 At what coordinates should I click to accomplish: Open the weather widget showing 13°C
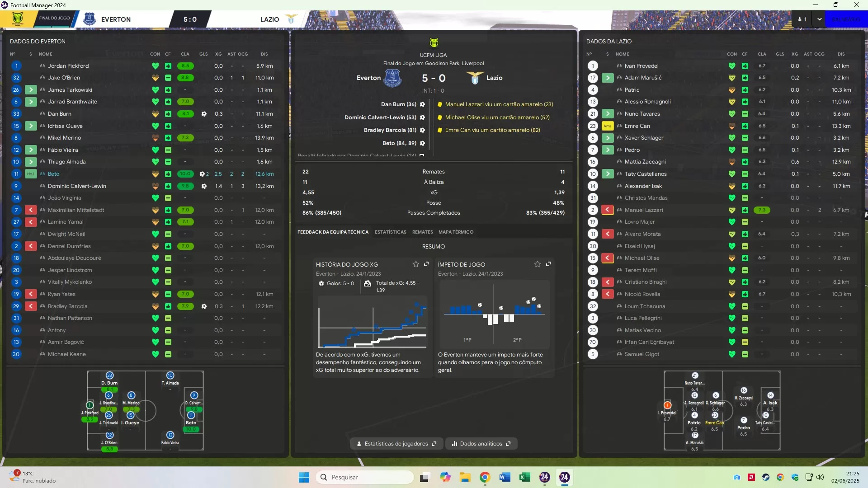33,477
